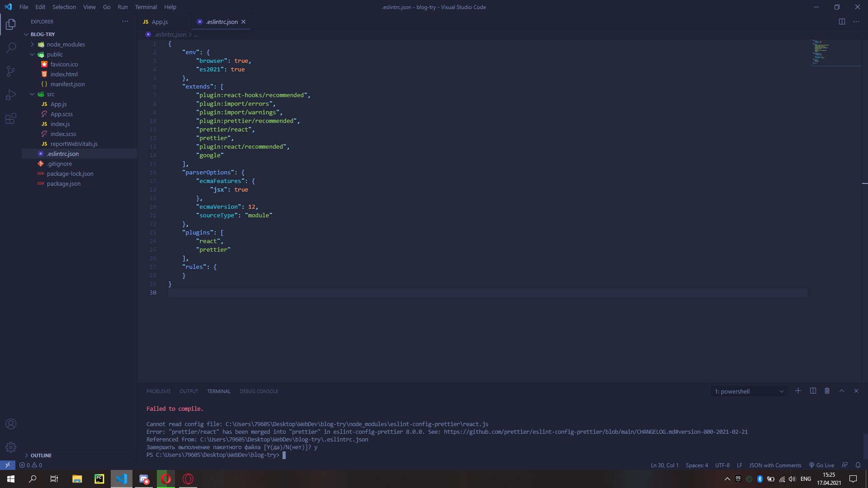The height and width of the screenshot is (488, 868).
Task: Toggle Go Live server in status bar
Action: click(x=821, y=465)
